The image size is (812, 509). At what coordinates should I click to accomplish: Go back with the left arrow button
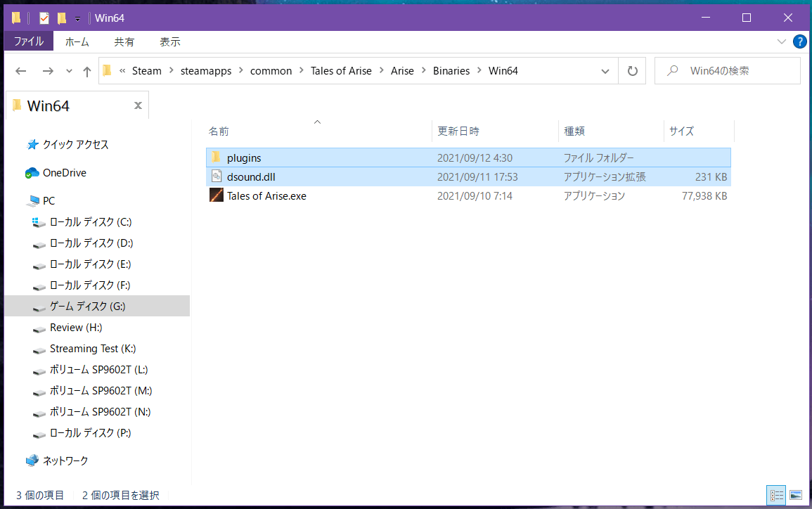click(x=20, y=71)
